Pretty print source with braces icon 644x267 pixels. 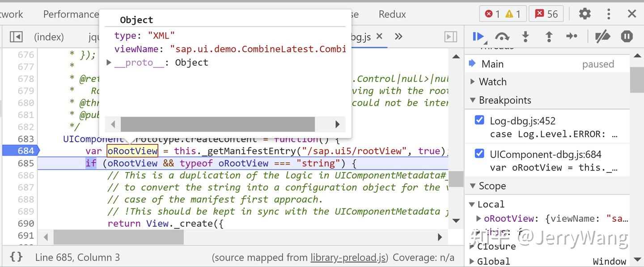[x=16, y=257]
